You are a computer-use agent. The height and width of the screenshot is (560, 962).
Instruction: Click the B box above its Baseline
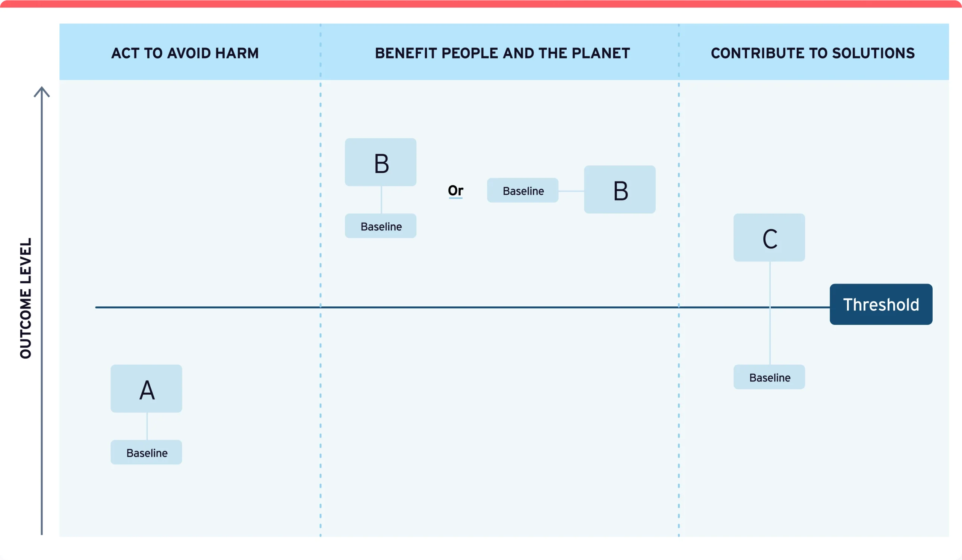[380, 162]
